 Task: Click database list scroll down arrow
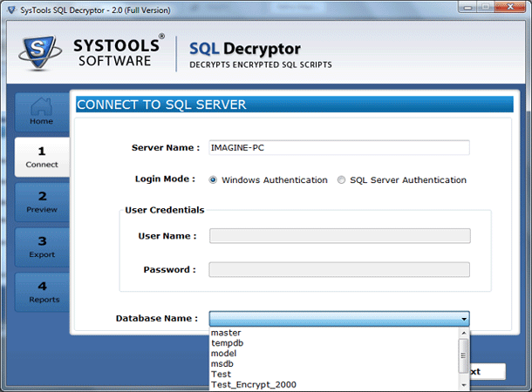(464, 385)
